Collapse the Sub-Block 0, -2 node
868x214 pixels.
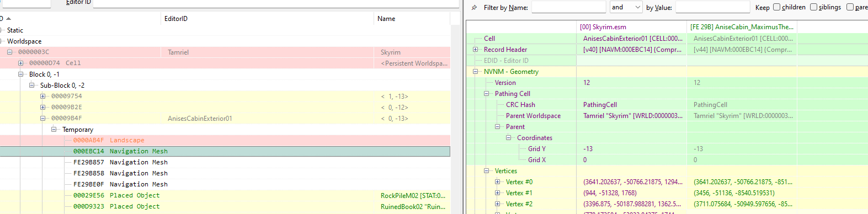pos(32,85)
